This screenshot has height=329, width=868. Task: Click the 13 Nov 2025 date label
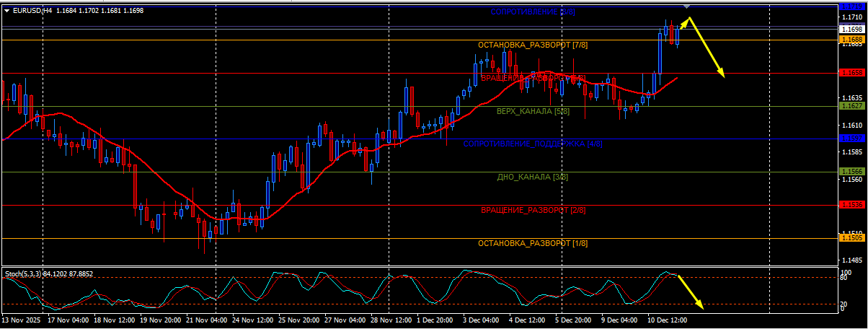coord(21,319)
